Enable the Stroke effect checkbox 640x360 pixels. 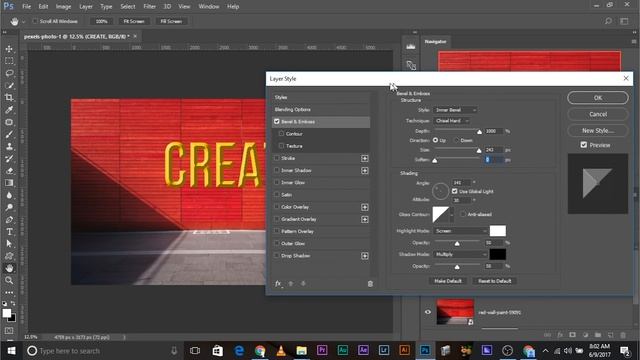coord(277,158)
